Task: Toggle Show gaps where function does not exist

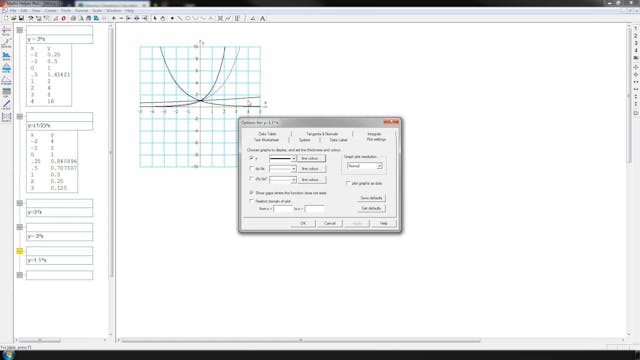Action: tap(251, 192)
